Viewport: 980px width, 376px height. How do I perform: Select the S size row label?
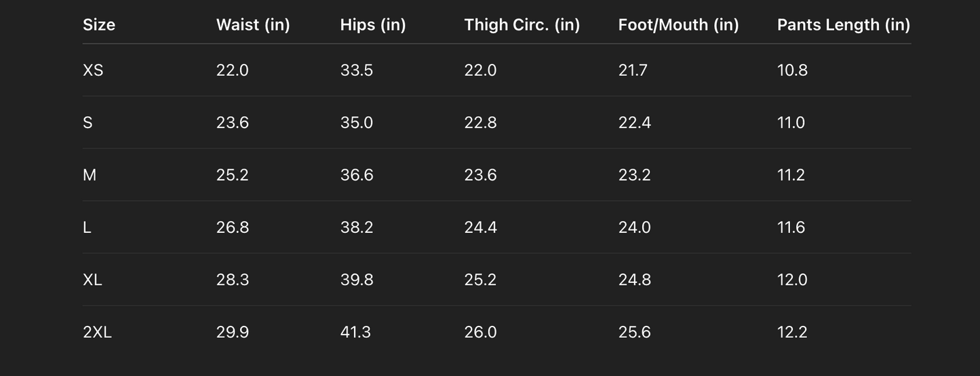(87, 123)
